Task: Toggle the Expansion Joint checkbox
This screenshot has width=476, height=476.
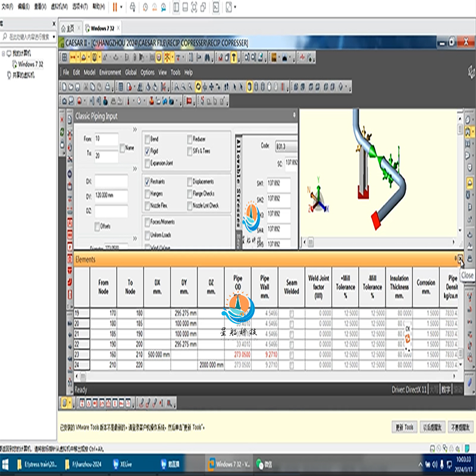Action: 147,163
